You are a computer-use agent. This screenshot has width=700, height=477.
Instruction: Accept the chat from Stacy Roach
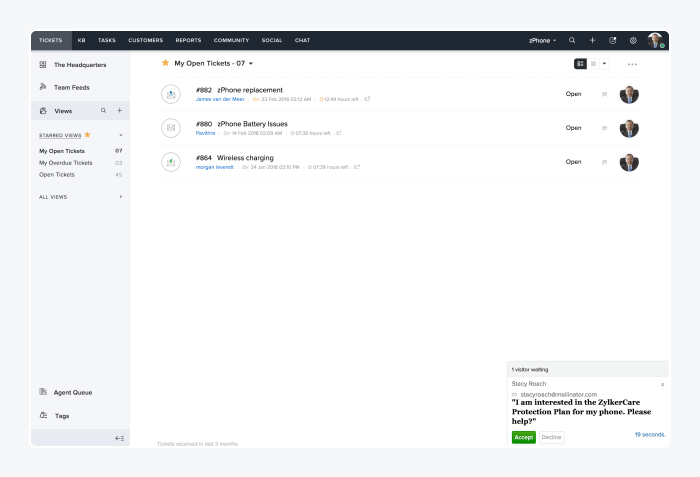click(x=524, y=437)
